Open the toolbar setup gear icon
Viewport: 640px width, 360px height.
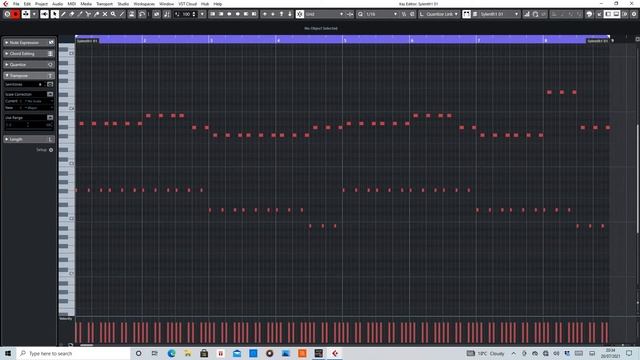pos(634,14)
